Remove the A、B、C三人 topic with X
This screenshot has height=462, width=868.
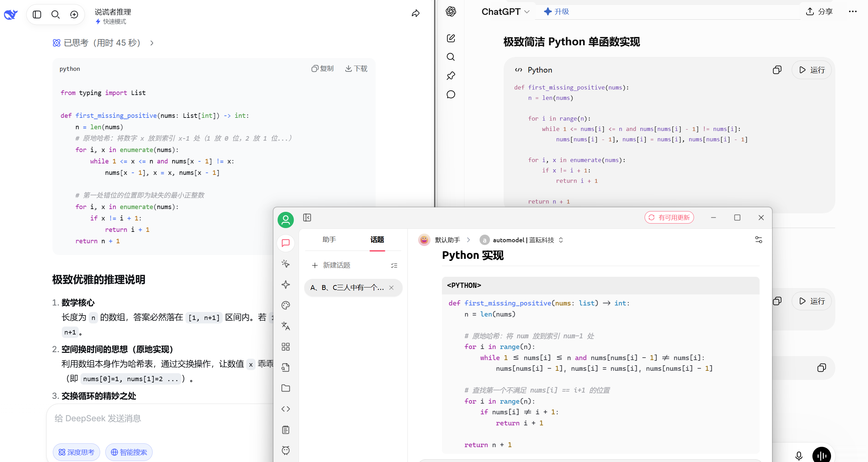click(x=391, y=287)
